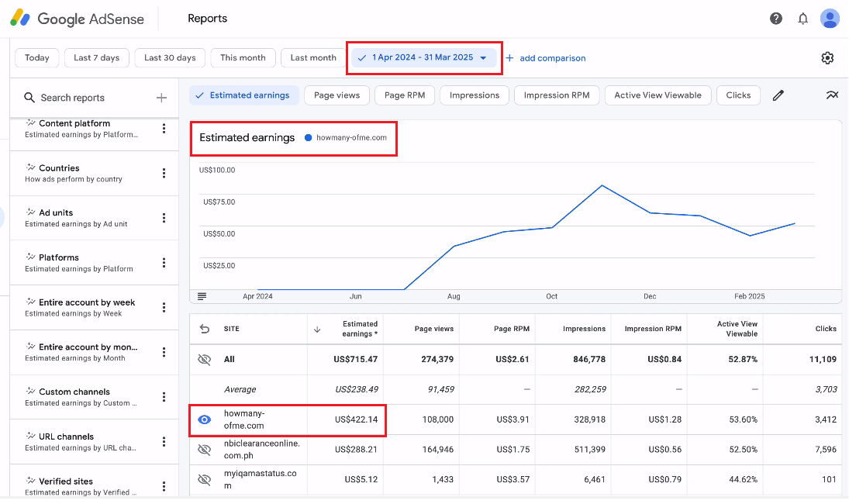
Task: Open the chart legend list icon below the graph
Action: coord(202,296)
